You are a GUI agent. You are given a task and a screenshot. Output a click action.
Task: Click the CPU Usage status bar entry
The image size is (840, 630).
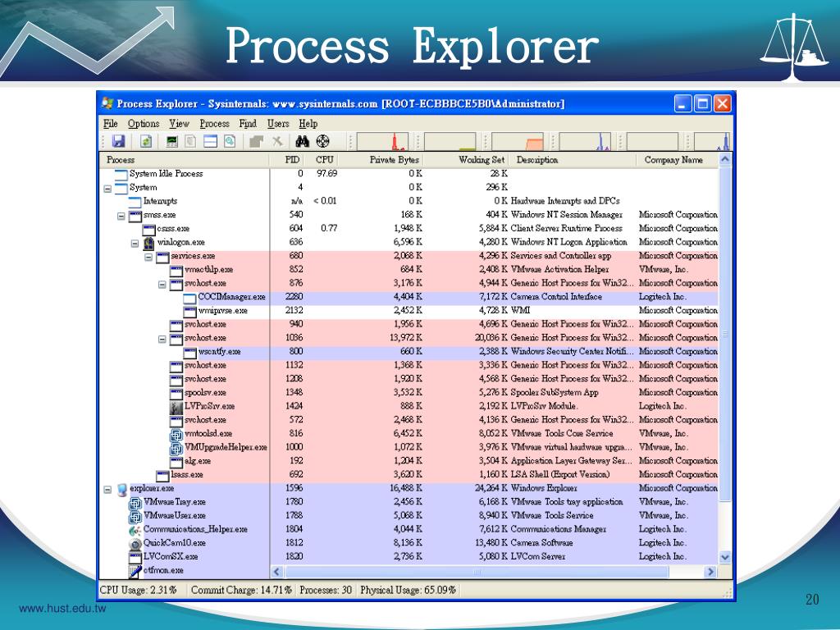pos(138,591)
